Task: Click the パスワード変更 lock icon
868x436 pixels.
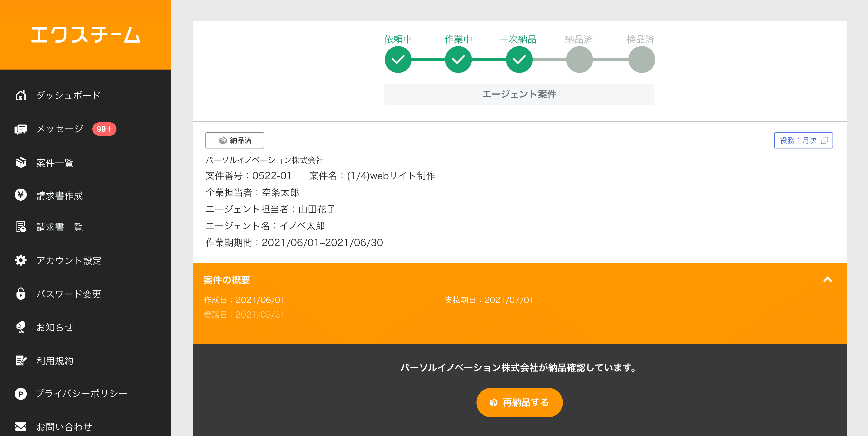Action: 21,294
